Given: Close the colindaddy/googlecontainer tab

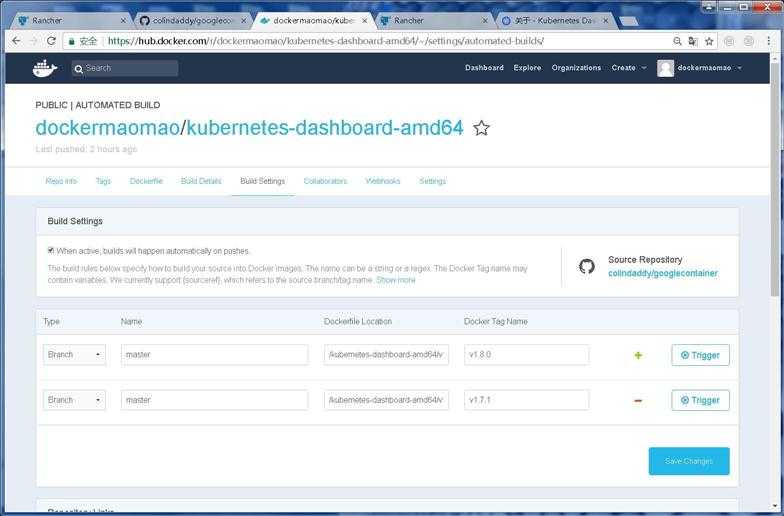Looking at the screenshot, I should tap(244, 20).
